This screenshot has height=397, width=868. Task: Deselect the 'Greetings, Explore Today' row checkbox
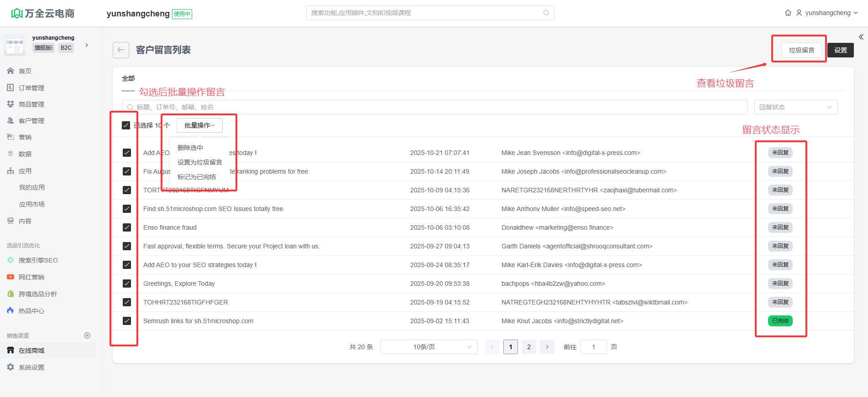[127, 284]
